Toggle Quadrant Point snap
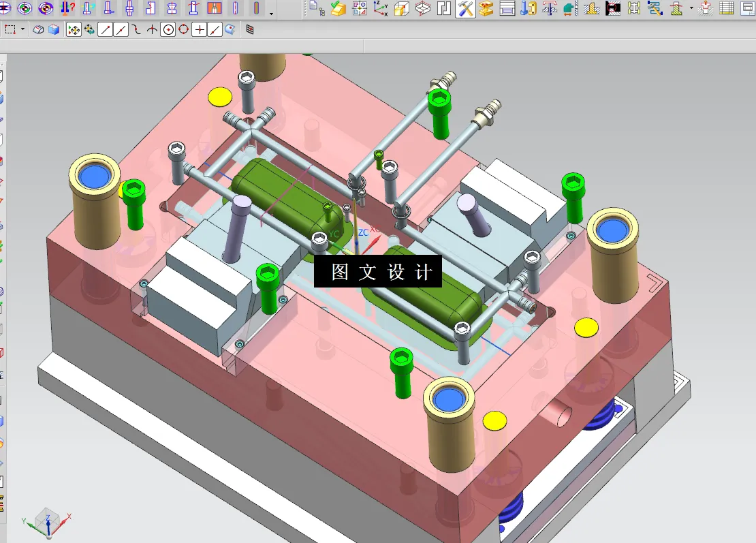The width and height of the screenshot is (756, 543). 184,30
